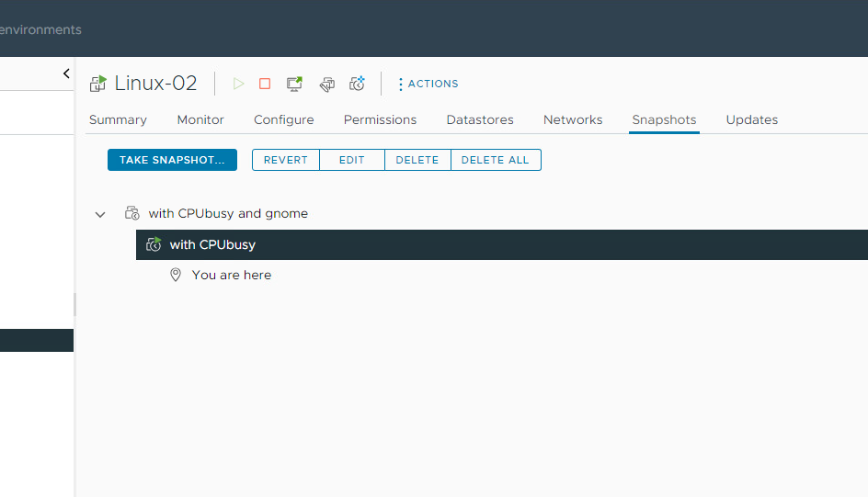The image size is (868, 497).
Task: Click the selected dark item in left navigation pane
Action: [37, 340]
